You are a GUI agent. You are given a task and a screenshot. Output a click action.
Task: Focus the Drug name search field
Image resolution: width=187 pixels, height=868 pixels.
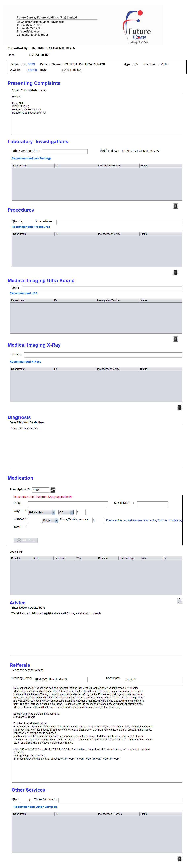pyautogui.click(x=68, y=504)
